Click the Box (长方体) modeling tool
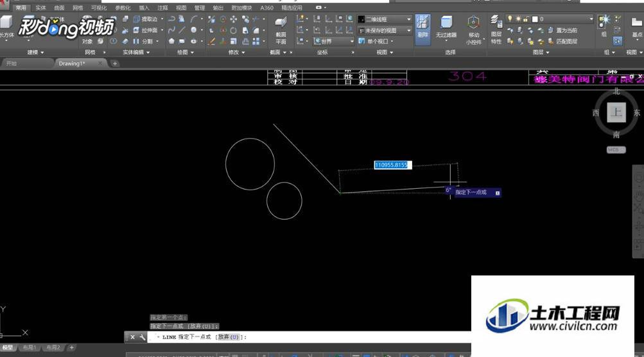This screenshot has height=357, width=644. (6, 27)
